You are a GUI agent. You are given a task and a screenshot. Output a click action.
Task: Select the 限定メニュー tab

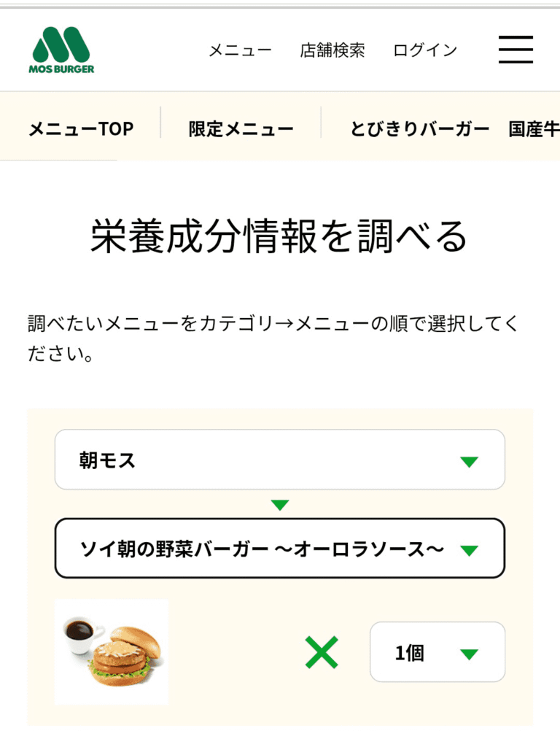tap(241, 129)
